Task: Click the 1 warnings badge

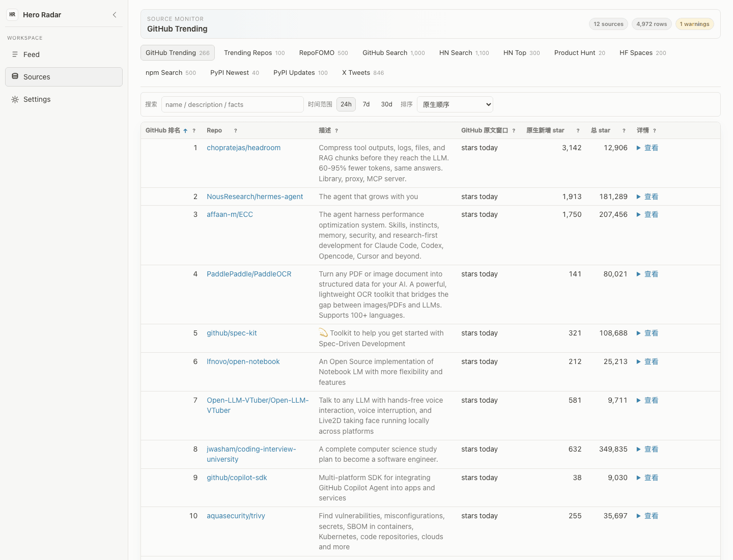Action: click(x=694, y=24)
